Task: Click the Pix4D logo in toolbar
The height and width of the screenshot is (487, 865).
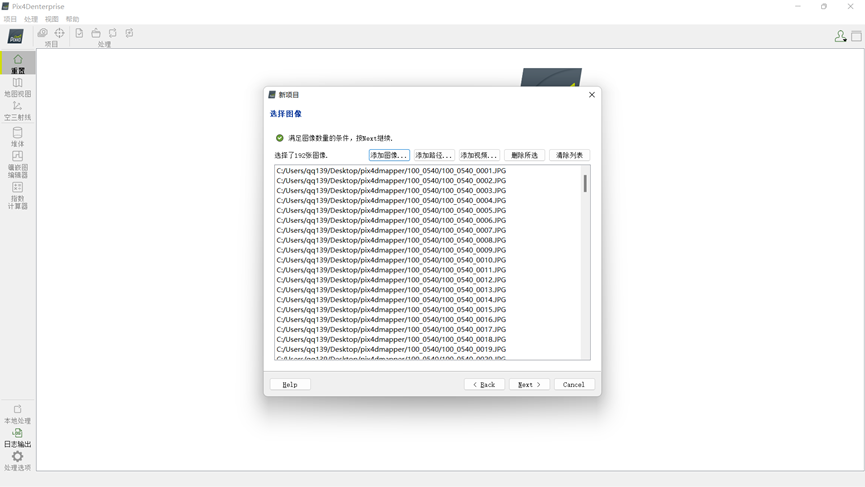Action: click(x=15, y=36)
